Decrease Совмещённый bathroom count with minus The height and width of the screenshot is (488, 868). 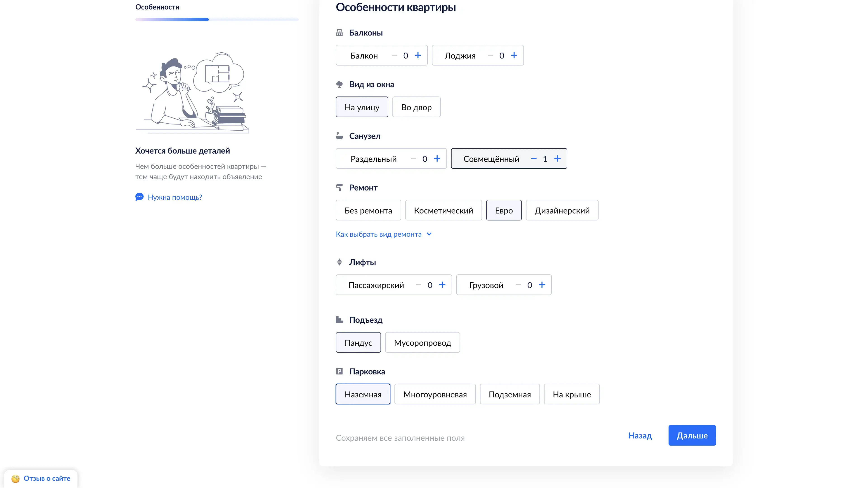tap(534, 159)
